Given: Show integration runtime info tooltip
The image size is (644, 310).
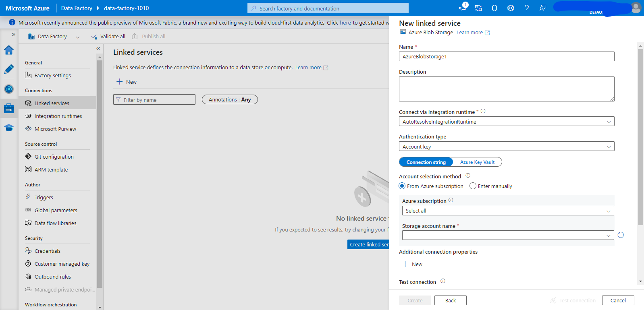Looking at the screenshot, I should click(x=483, y=111).
